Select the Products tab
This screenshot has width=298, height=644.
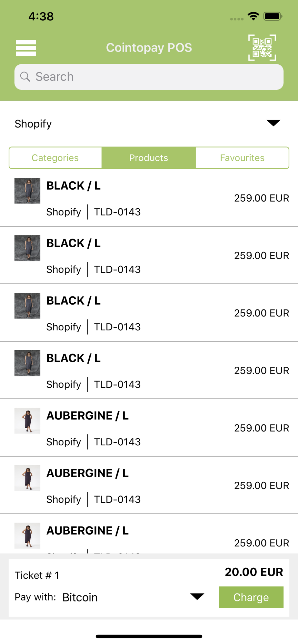coord(149,158)
